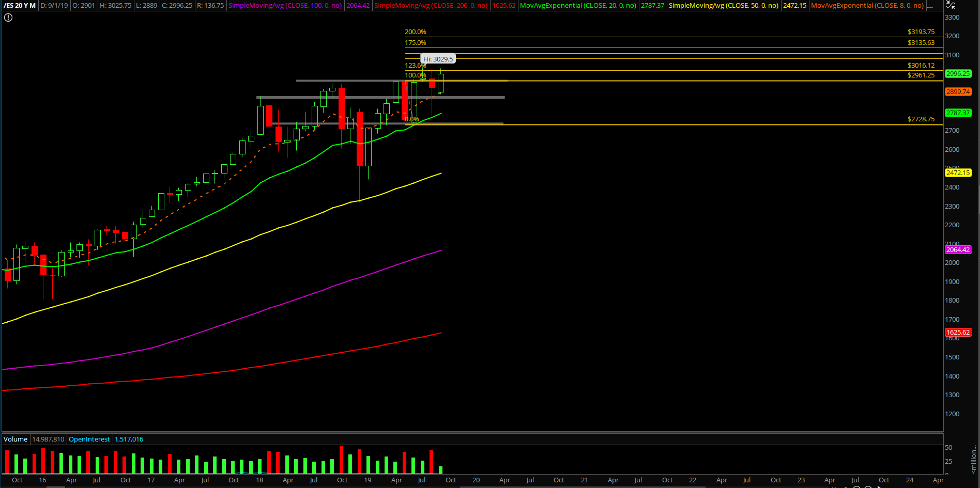The width and height of the screenshot is (980, 488).
Task: Click the D: 9/1/19 date field
Action: [x=54, y=6]
